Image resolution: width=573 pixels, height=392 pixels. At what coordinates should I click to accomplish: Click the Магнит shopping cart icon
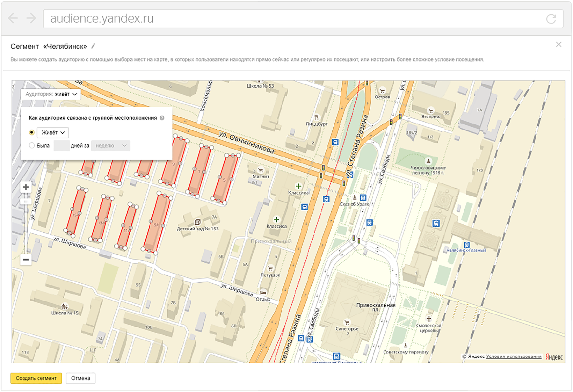[x=260, y=170]
